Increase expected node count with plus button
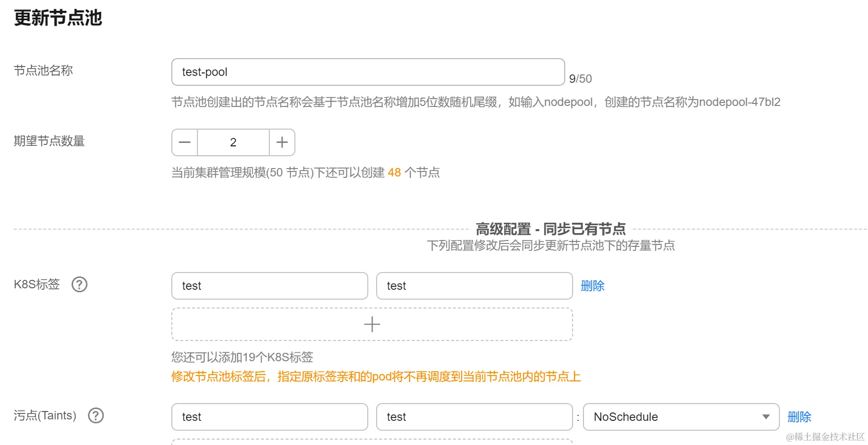Viewport: 868px width, 445px height. click(x=282, y=142)
